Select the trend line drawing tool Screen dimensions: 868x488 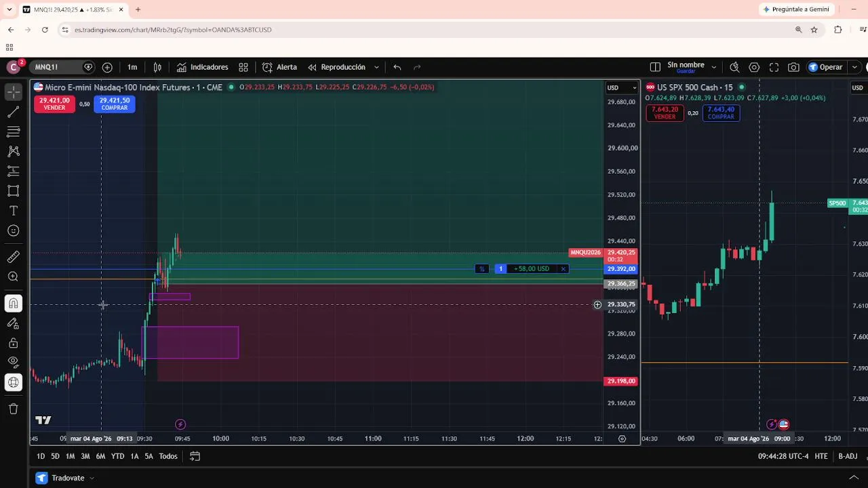pyautogui.click(x=14, y=113)
